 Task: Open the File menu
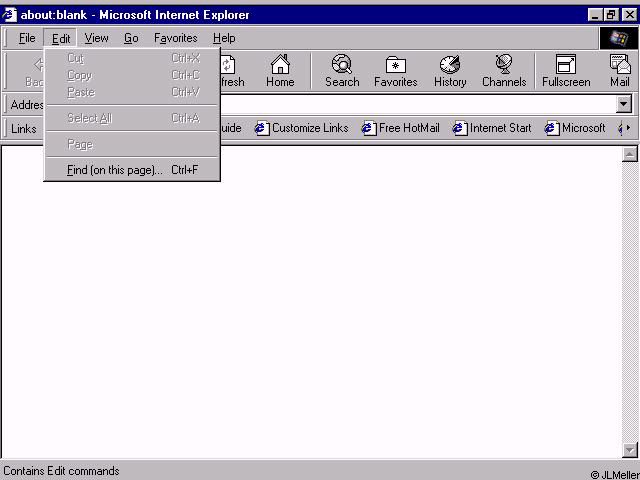(x=27, y=38)
